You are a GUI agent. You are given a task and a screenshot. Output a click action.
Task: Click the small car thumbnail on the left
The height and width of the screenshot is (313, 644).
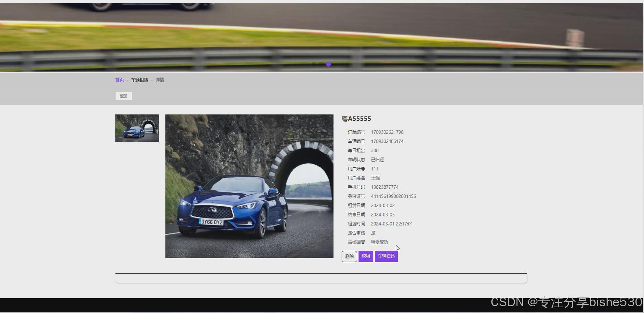click(137, 128)
